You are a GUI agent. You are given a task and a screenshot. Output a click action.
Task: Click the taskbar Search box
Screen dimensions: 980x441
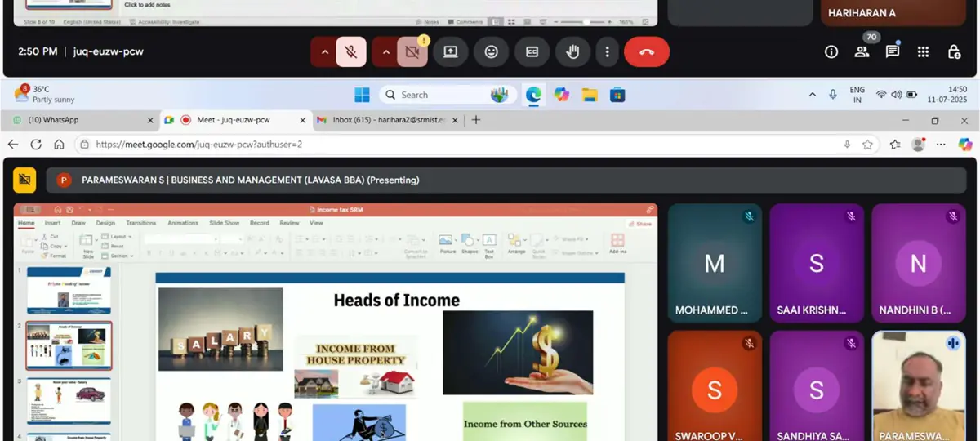pos(447,95)
